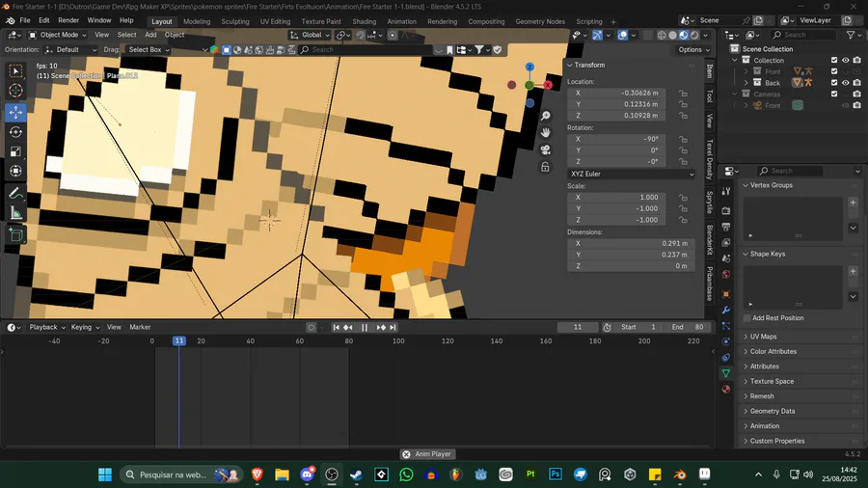Open the Texel Density sidebar tab
The image size is (868, 488).
coord(710,159)
